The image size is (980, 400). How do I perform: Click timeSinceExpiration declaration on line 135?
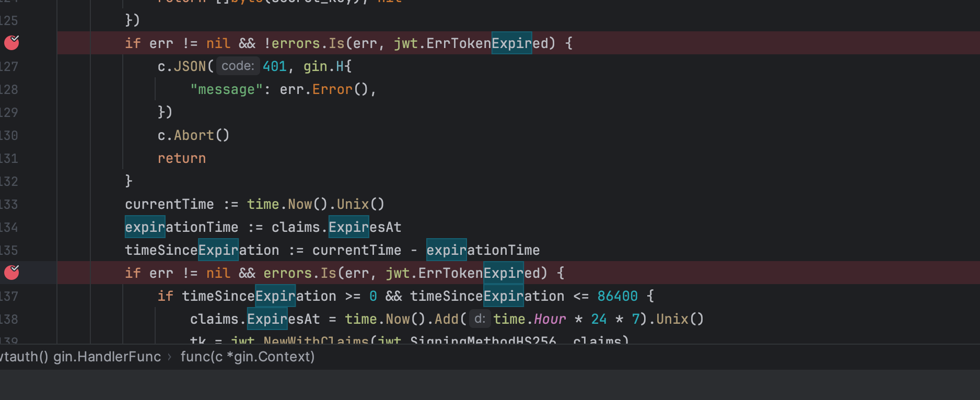click(x=202, y=250)
